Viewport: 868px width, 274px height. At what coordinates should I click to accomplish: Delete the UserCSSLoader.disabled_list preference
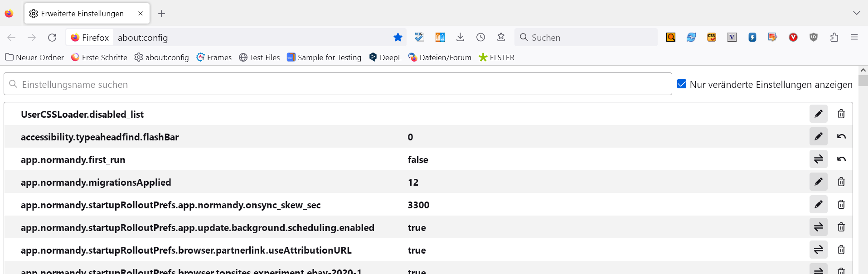841,114
